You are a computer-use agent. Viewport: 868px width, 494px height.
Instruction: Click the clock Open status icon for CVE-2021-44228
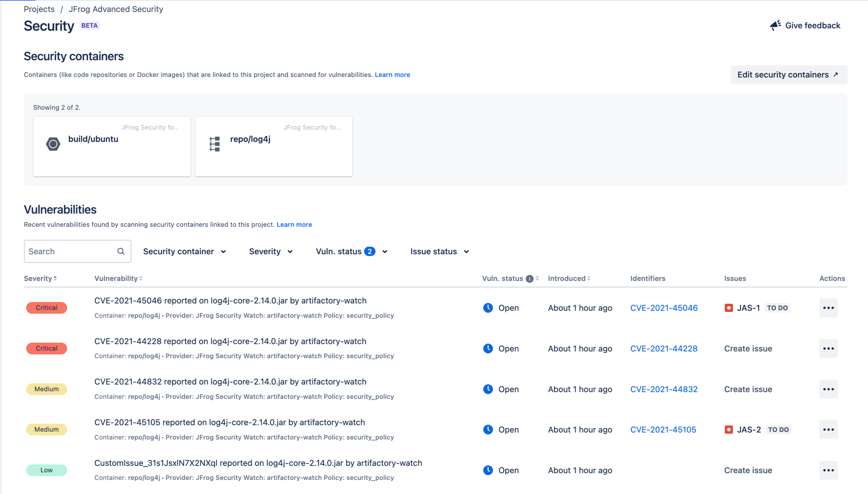point(488,348)
